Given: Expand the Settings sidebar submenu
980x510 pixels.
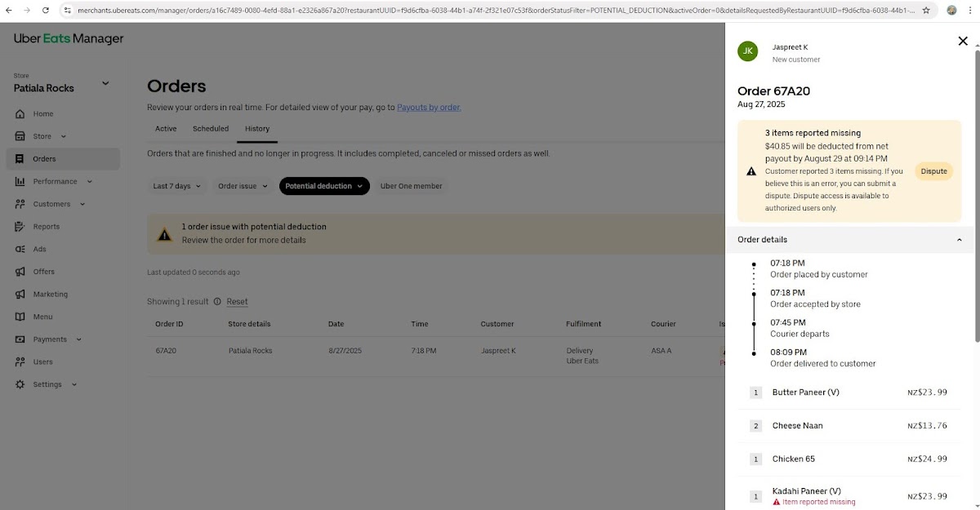Looking at the screenshot, I should 74,384.
